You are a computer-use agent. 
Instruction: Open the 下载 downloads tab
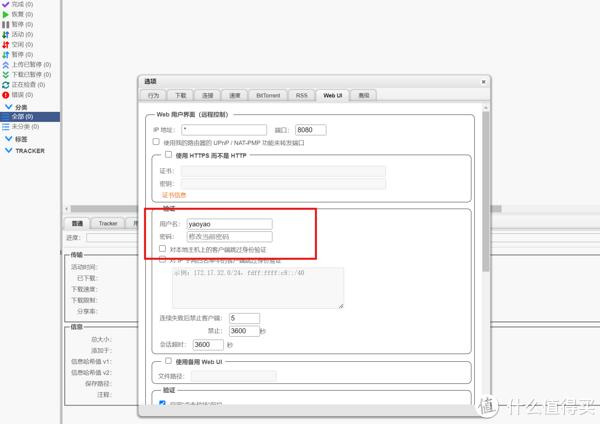coord(181,95)
